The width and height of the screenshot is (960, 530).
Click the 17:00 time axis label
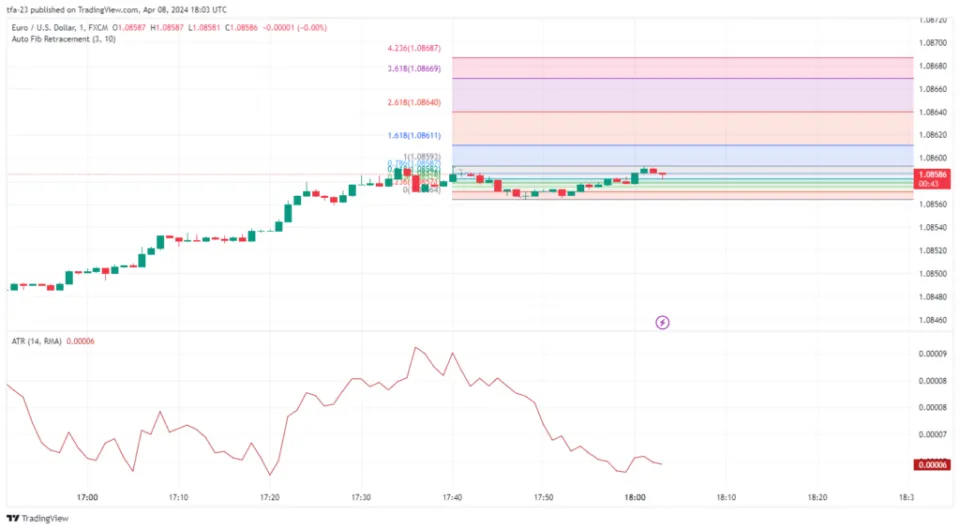click(x=87, y=497)
